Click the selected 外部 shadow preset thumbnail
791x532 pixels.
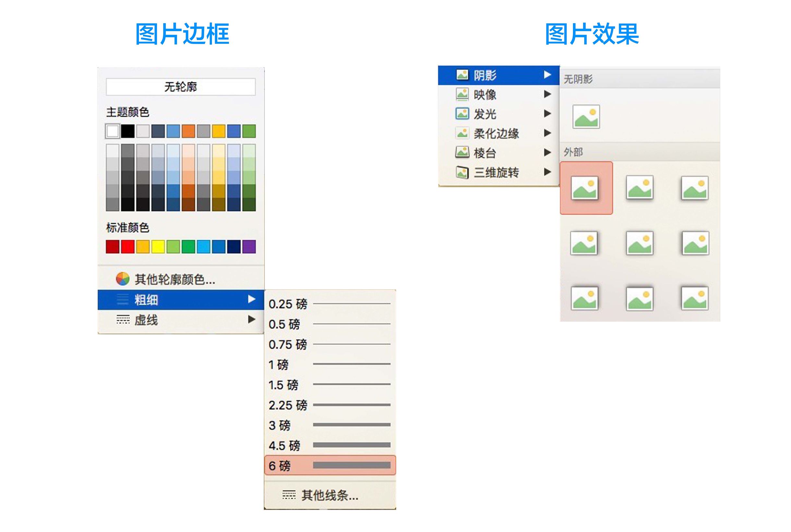pyautogui.click(x=587, y=190)
